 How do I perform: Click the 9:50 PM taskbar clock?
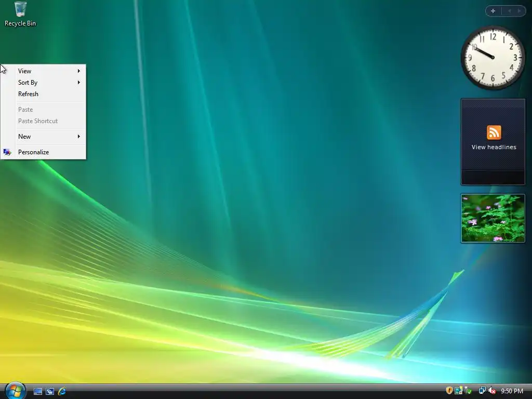tap(512, 391)
